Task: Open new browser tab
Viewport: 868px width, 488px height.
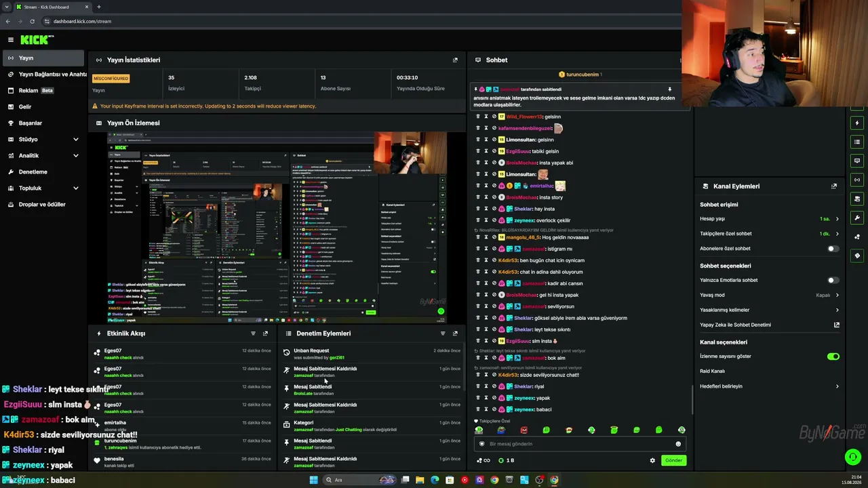Action: click(x=98, y=7)
